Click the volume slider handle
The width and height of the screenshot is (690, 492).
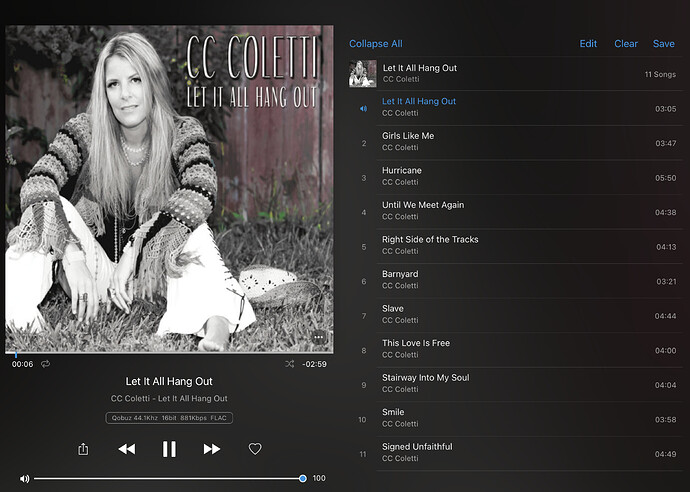point(303,478)
